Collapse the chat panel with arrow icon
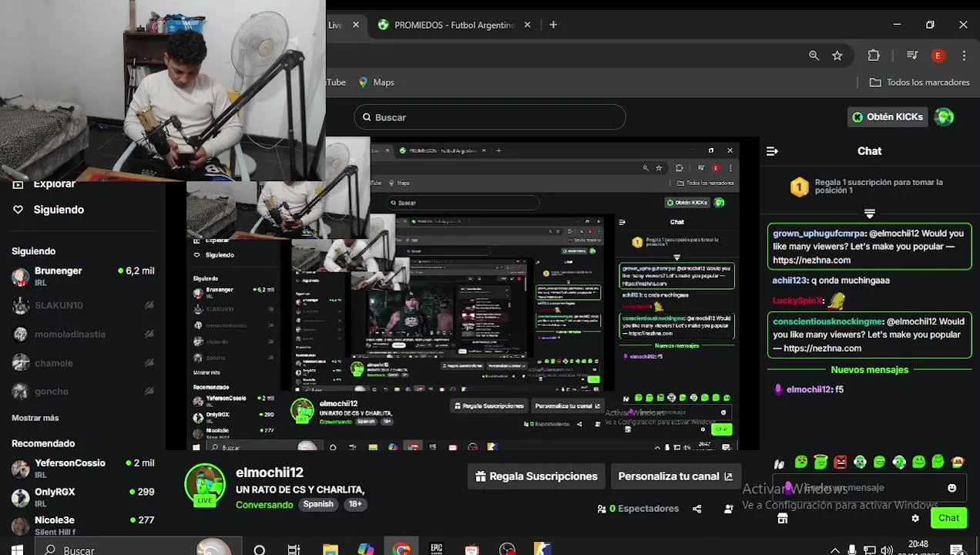Screen dimensions: 980x555 772,151
